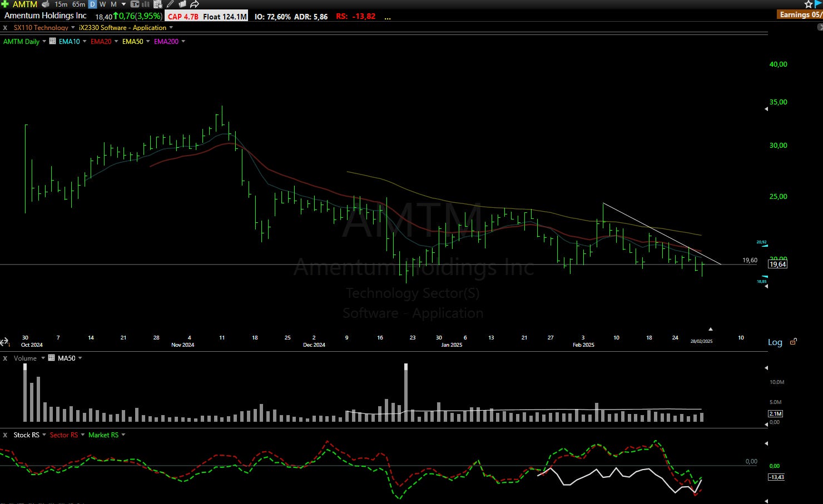
Task: Select the Daily (D) timeframe
Action: (x=93, y=4)
